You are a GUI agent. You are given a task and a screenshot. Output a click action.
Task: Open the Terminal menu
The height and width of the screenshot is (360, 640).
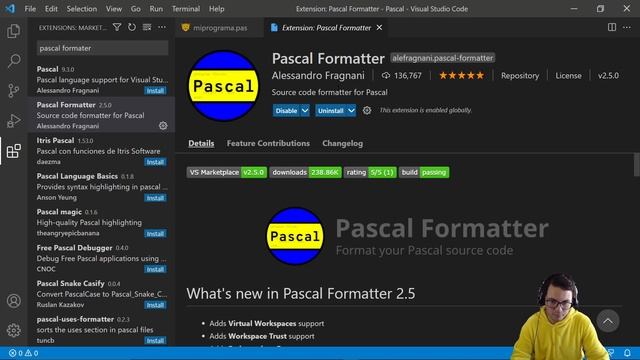pos(186,9)
